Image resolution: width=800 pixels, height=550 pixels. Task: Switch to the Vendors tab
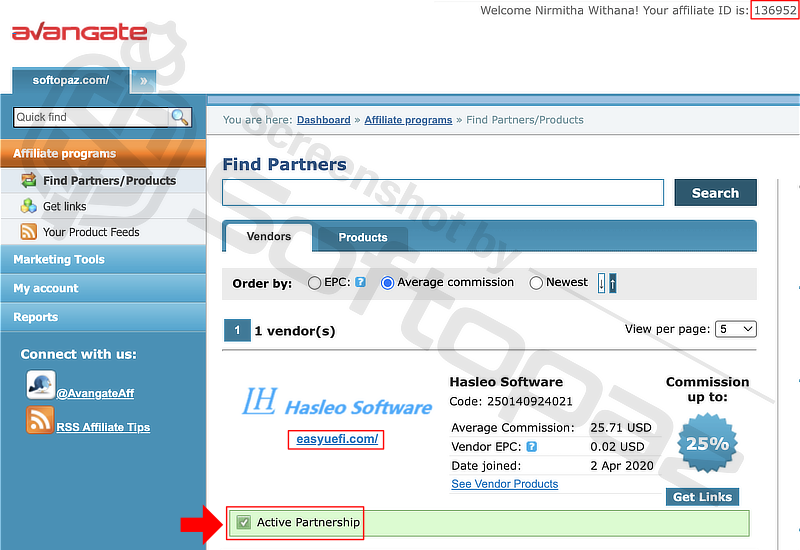tap(268, 237)
